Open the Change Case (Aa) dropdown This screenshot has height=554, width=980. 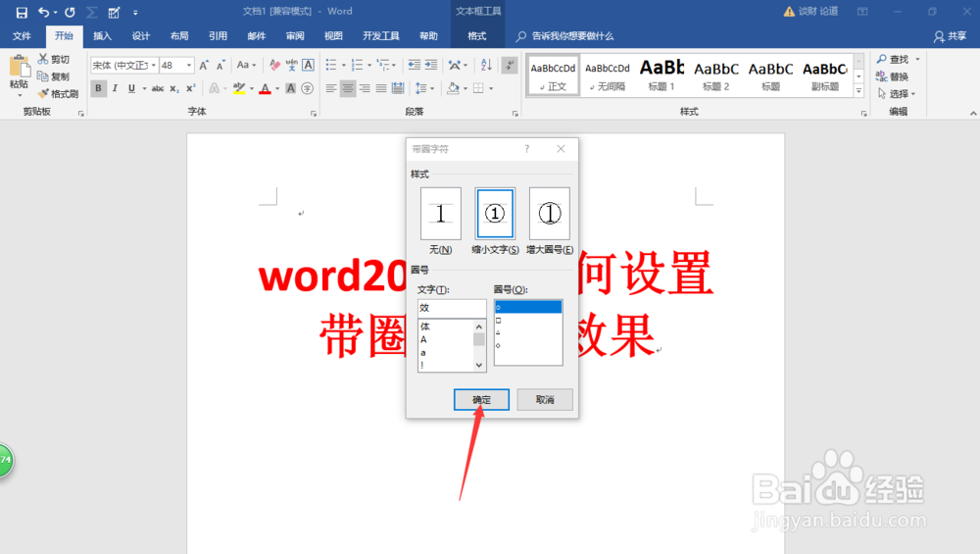pos(247,65)
